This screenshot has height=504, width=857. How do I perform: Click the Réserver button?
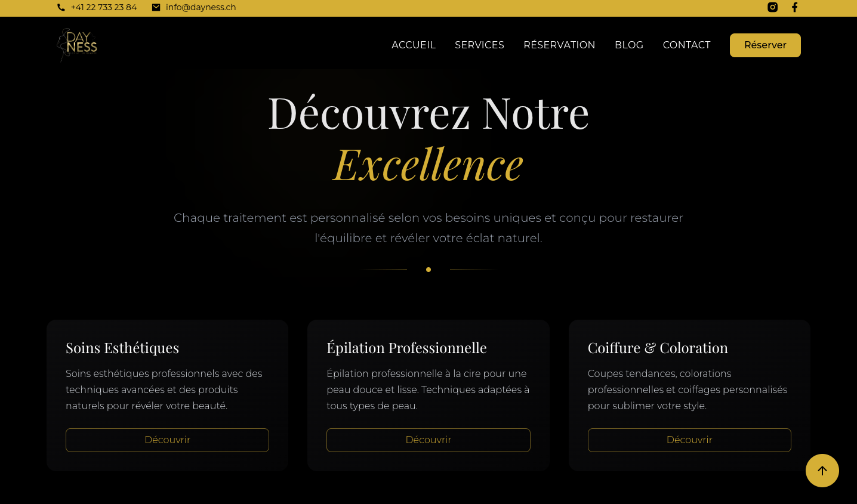(765, 45)
